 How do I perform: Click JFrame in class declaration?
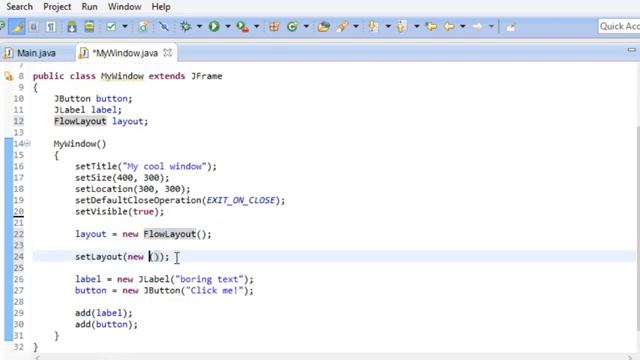[207, 76]
